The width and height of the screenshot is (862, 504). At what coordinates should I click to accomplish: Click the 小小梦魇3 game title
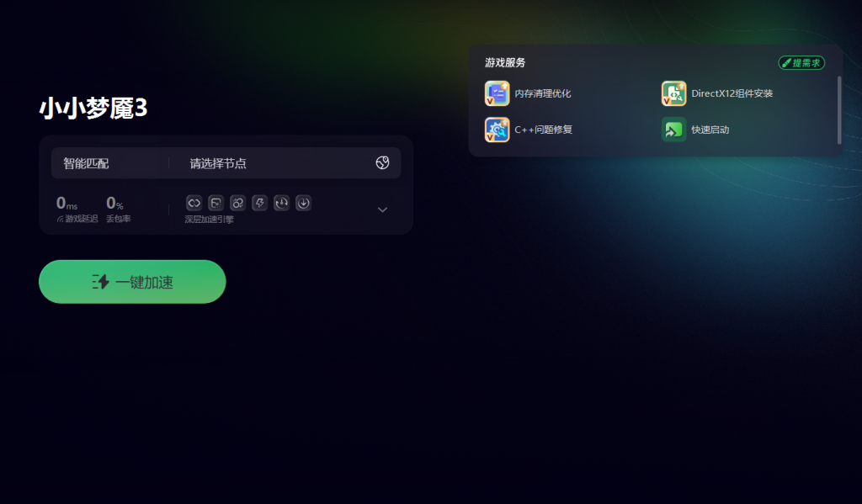pos(93,109)
